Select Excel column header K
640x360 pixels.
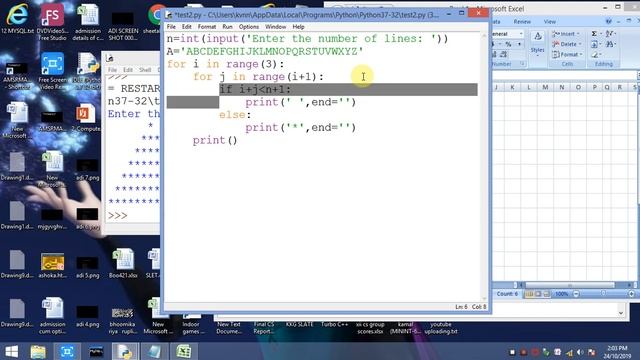[512, 87]
